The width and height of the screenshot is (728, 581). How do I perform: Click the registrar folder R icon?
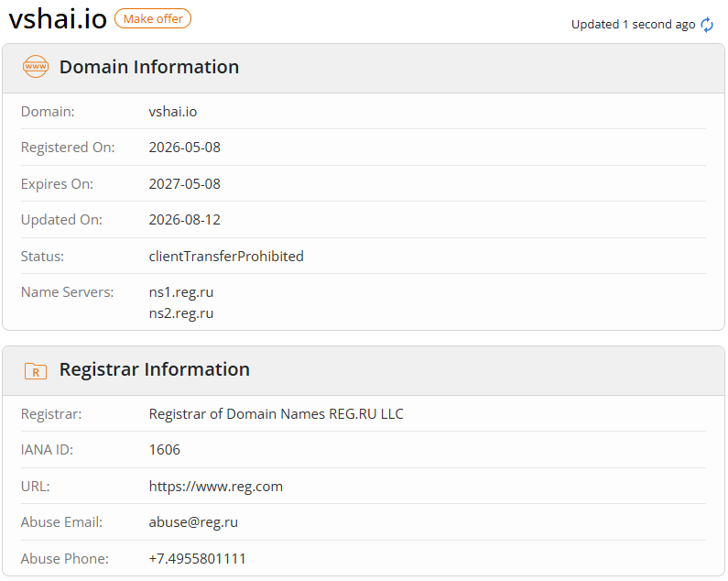[x=36, y=371]
